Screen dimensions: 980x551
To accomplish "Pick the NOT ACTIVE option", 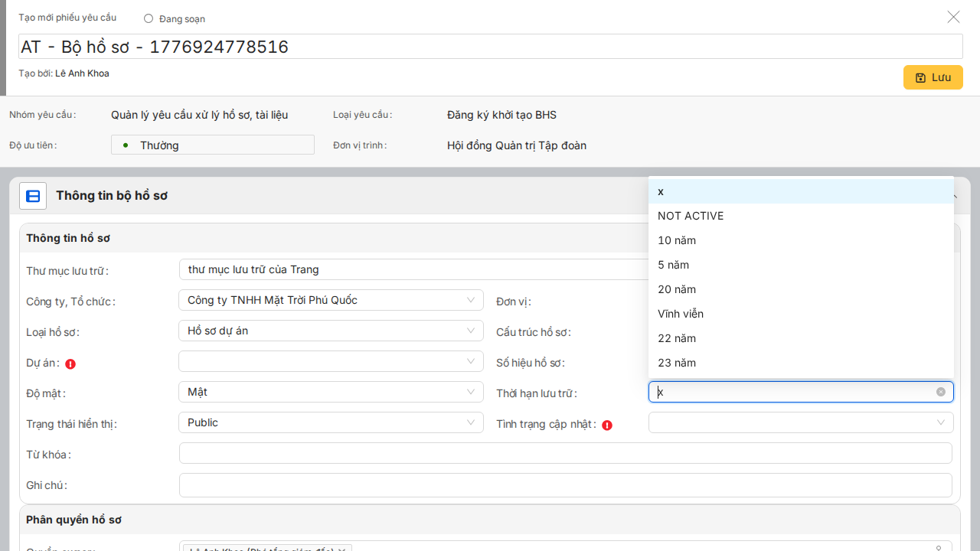I will 691,216.
